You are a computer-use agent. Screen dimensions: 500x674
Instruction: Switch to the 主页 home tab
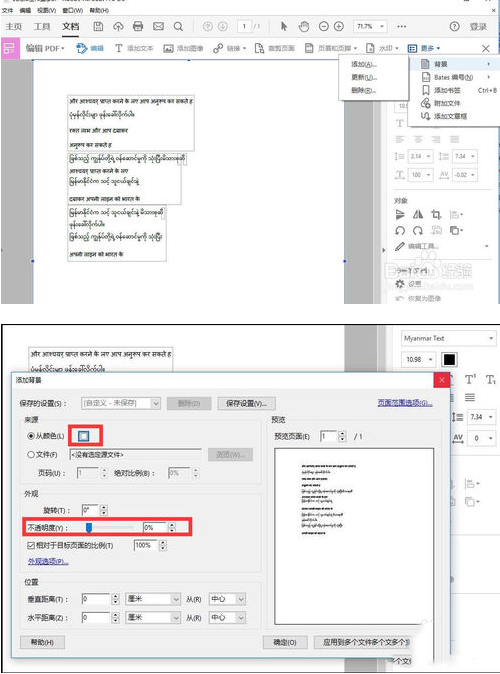[x=14, y=27]
